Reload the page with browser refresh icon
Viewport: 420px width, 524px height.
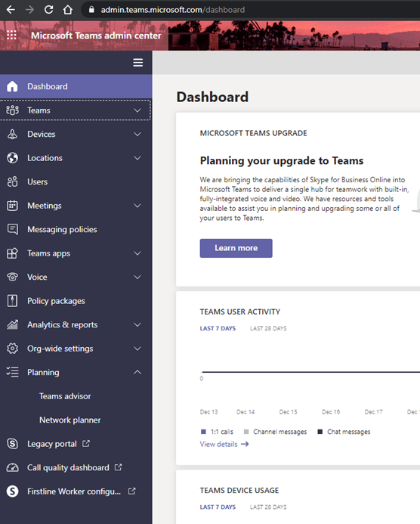[x=49, y=10]
